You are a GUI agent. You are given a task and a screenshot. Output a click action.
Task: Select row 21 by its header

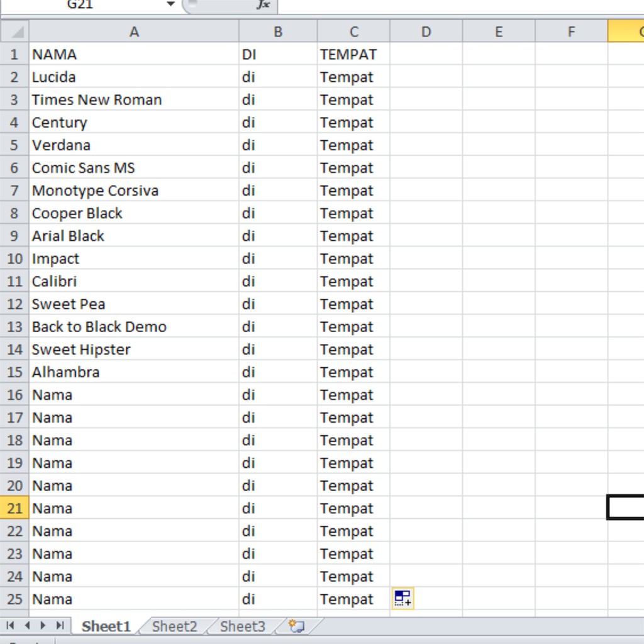pos(14,508)
